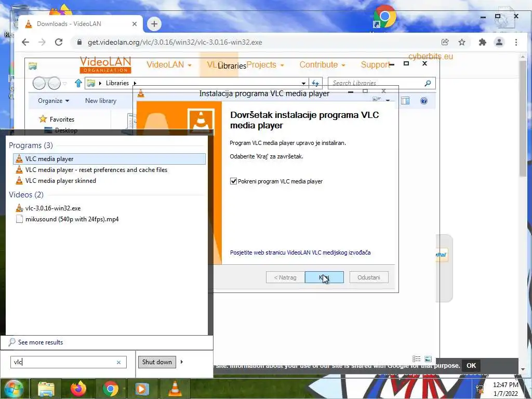Viewport: 532px width, 399px height.
Task: Expand Libraries breadcrumb arrow
Action: click(135, 83)
